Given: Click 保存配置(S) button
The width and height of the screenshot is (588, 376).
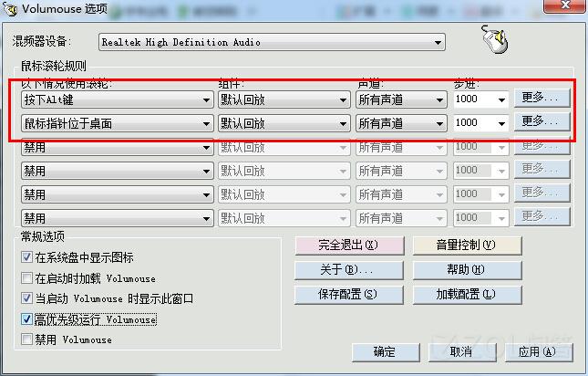Looking at the screenshot, I should pos(349,295).
